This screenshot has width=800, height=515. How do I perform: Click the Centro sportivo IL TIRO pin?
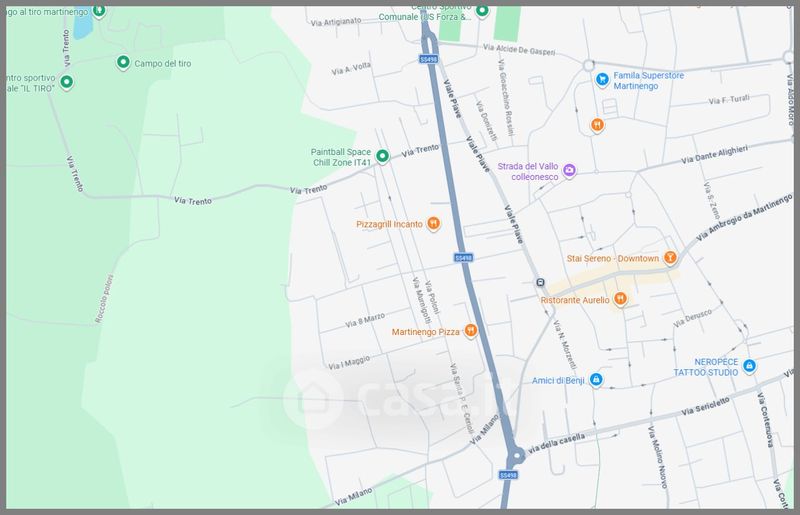tap(66, 82)
